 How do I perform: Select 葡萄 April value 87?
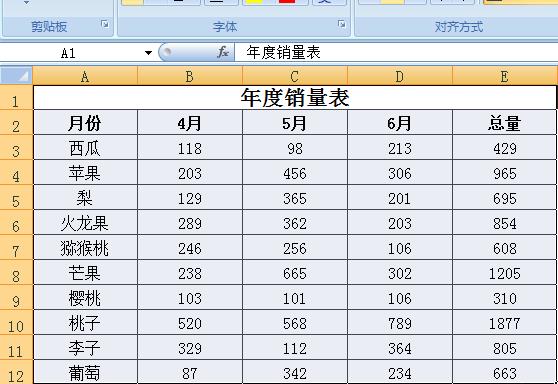(x=190, y=372)
